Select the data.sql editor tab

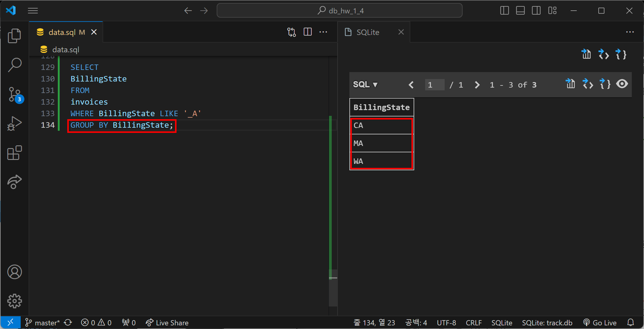point(62,32)
